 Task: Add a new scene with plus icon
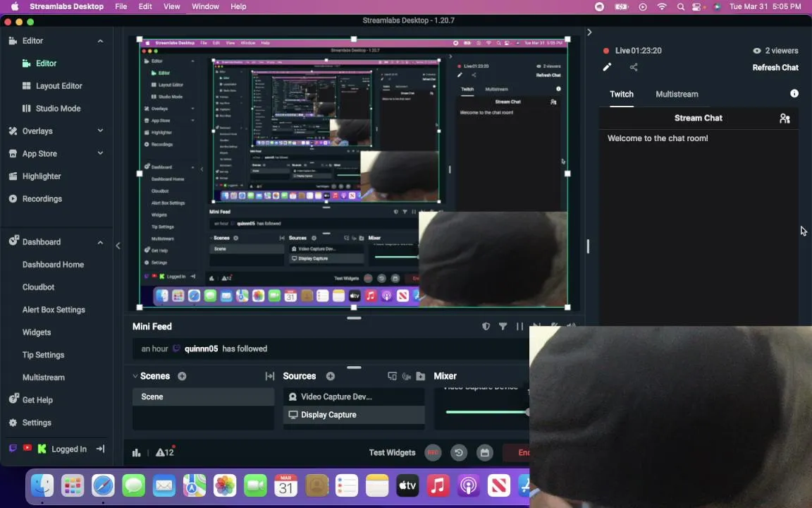point(183,376)
